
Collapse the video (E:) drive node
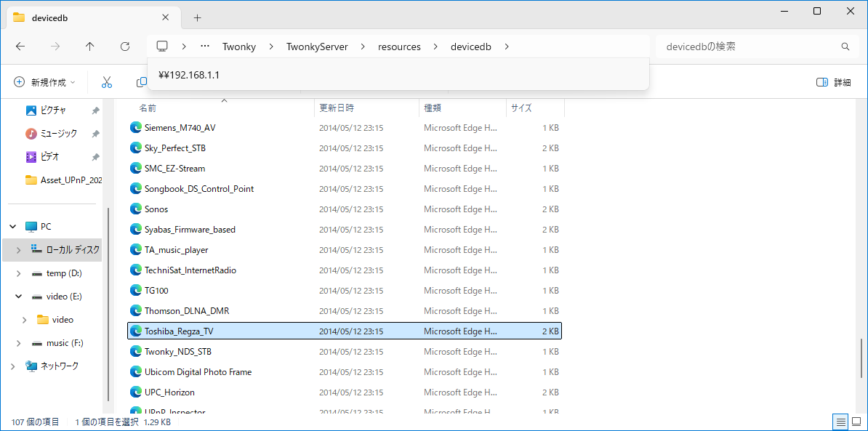click(x=19, y=297)
